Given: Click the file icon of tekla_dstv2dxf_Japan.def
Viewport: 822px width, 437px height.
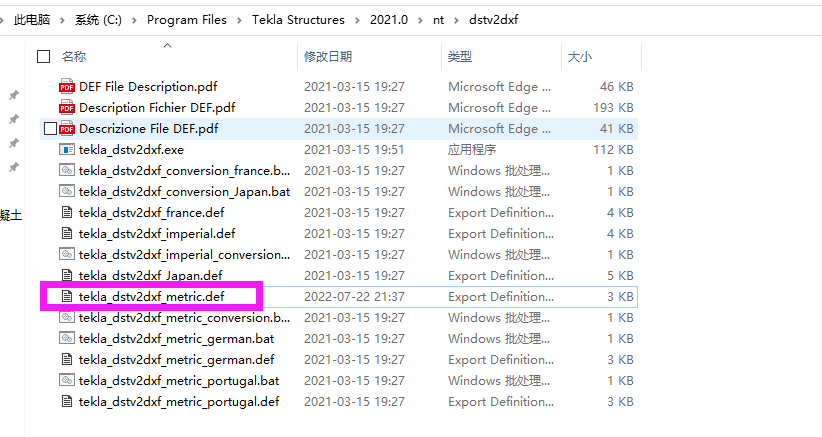Looking at the screenshot, I should coord(67,276).
